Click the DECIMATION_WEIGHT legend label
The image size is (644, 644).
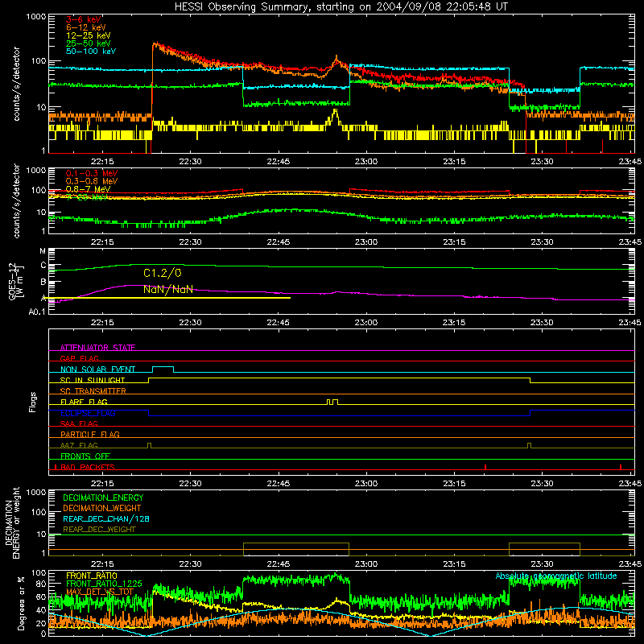click(102, 508)
